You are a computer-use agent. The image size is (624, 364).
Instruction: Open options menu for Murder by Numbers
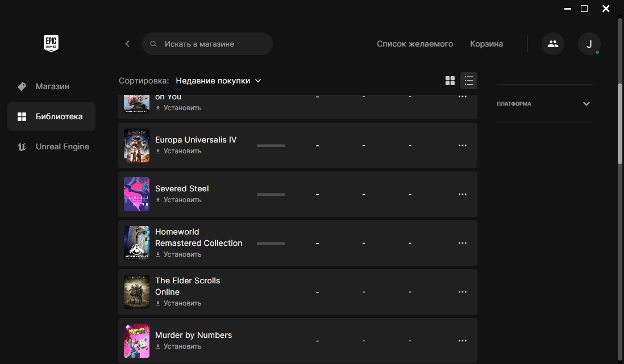pyautogui.click(x=463, y=341)
